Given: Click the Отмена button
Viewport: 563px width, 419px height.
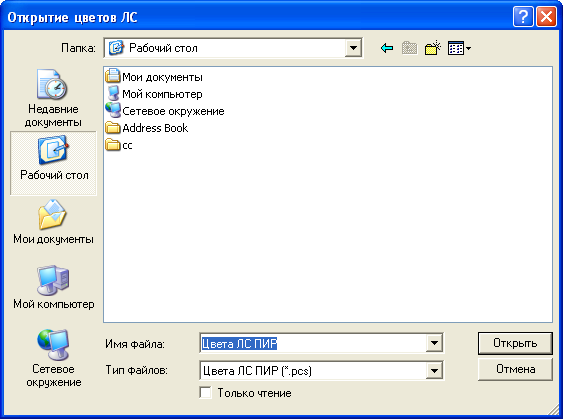Looking at the screenshot, I should (x=515, y=369).
